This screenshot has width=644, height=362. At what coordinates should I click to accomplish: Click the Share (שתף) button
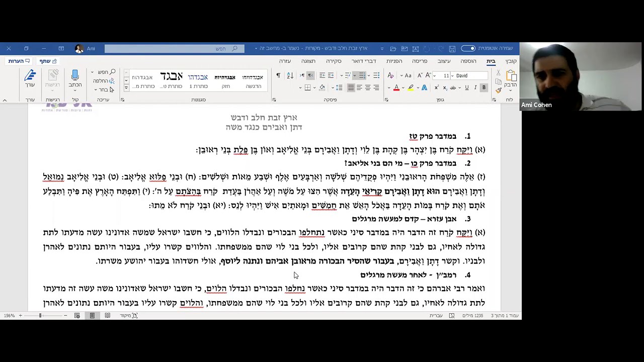tap(48, 61)
